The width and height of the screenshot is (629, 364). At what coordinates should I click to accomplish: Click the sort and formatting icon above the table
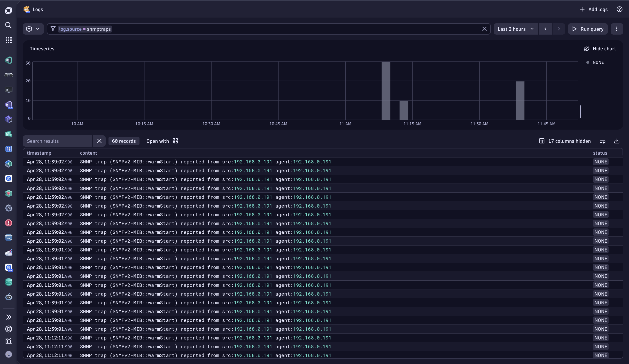603,141
